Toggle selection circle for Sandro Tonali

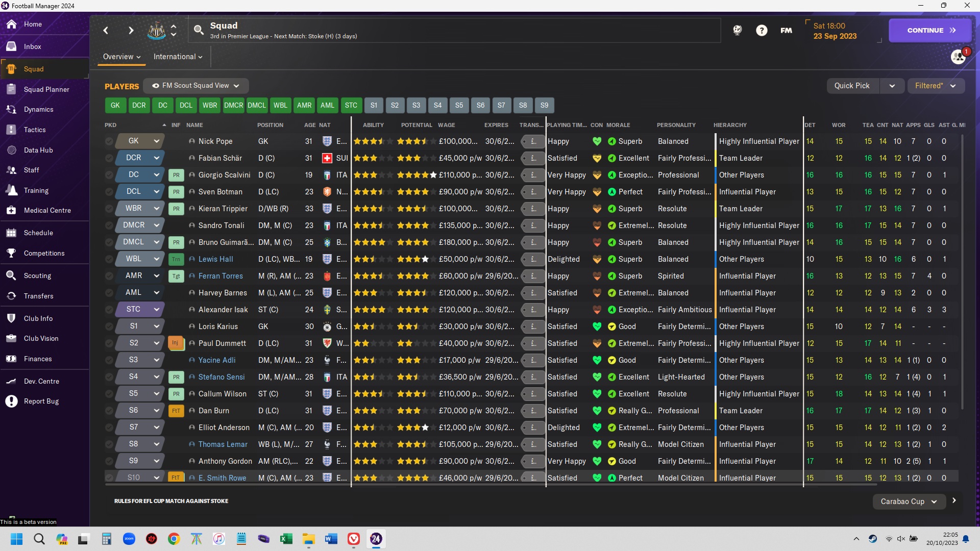(x=109, y=226)
